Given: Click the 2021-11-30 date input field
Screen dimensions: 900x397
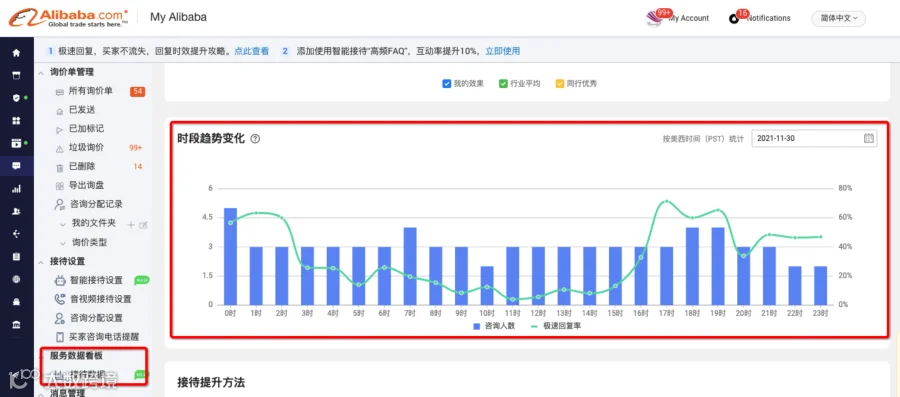Looking at the screenshot, I should pyautogui.click(x=814, y=138).
